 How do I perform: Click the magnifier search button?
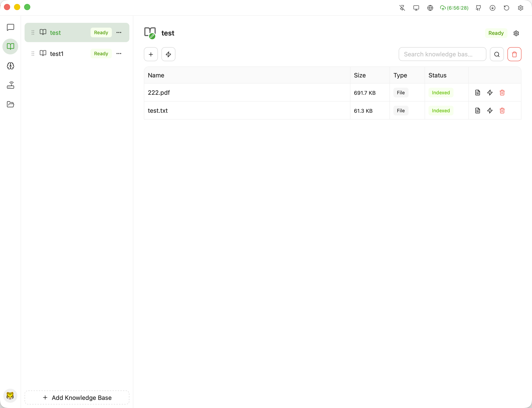pos(497,54)
